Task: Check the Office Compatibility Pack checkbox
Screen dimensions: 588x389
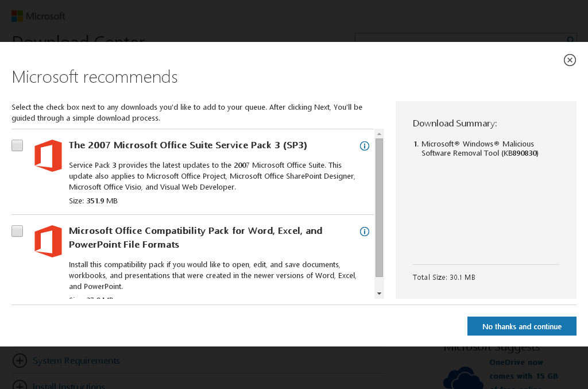Action: click(17, 231)
